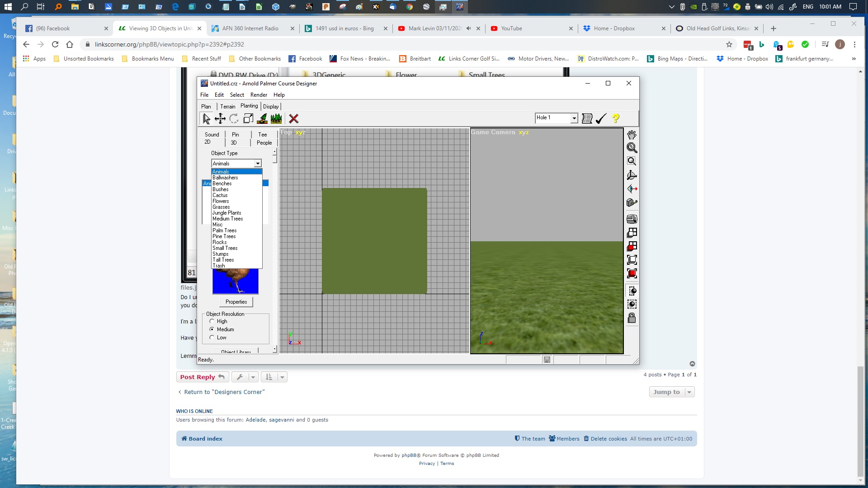Image resolution: width=868 pixels, height=488 pixels.
Task: Select the large magnifier zoom tool
Action: click(x=632, y=147)
